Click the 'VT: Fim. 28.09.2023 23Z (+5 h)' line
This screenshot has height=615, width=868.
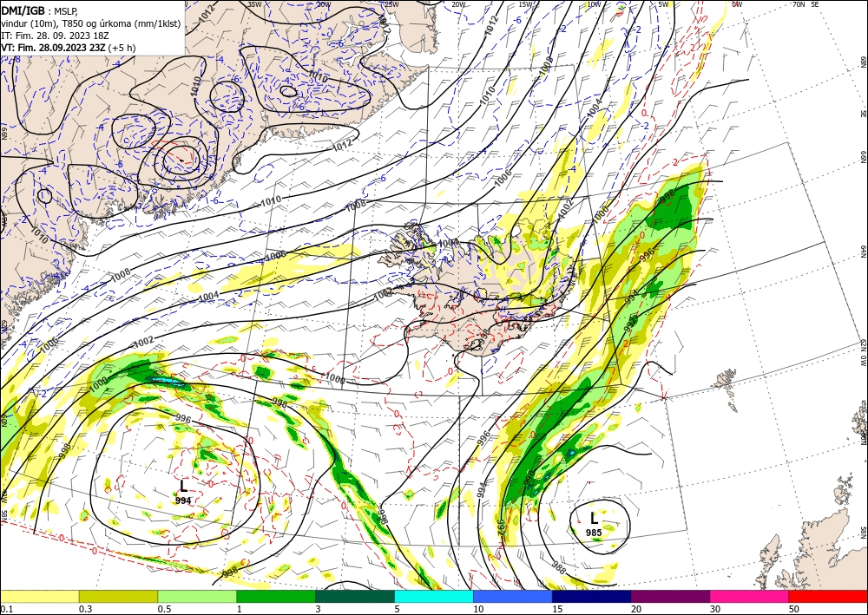coord(68,48)
